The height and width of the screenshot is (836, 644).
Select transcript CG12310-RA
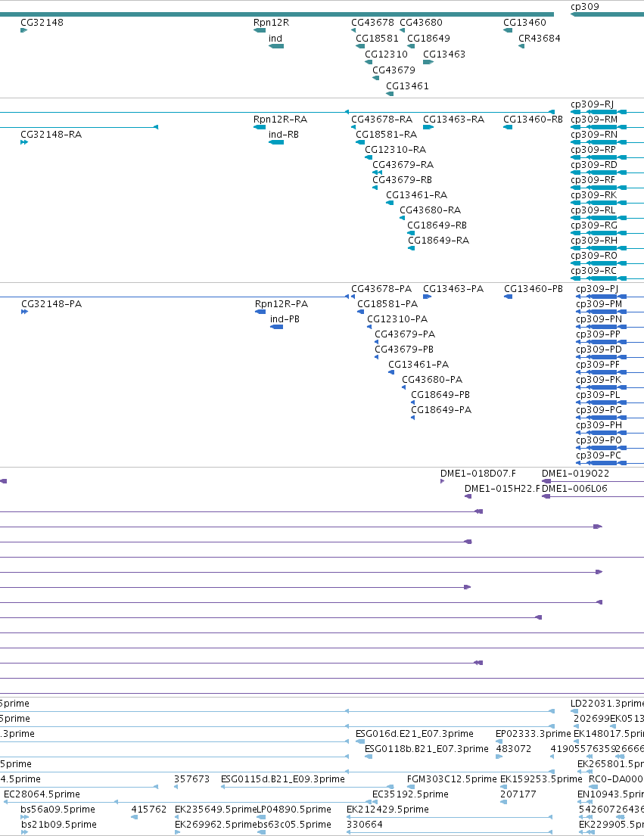click(x=396, y=150)
